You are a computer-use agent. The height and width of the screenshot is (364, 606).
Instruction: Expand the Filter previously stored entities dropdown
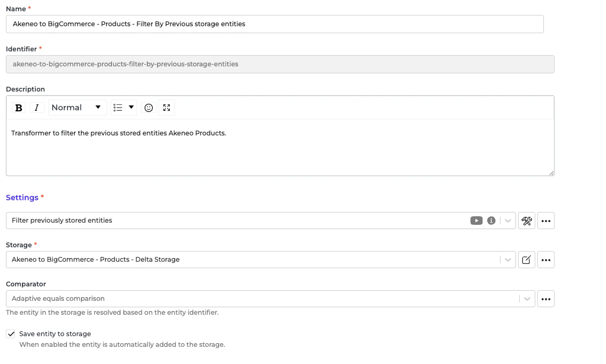click(508, 221)
